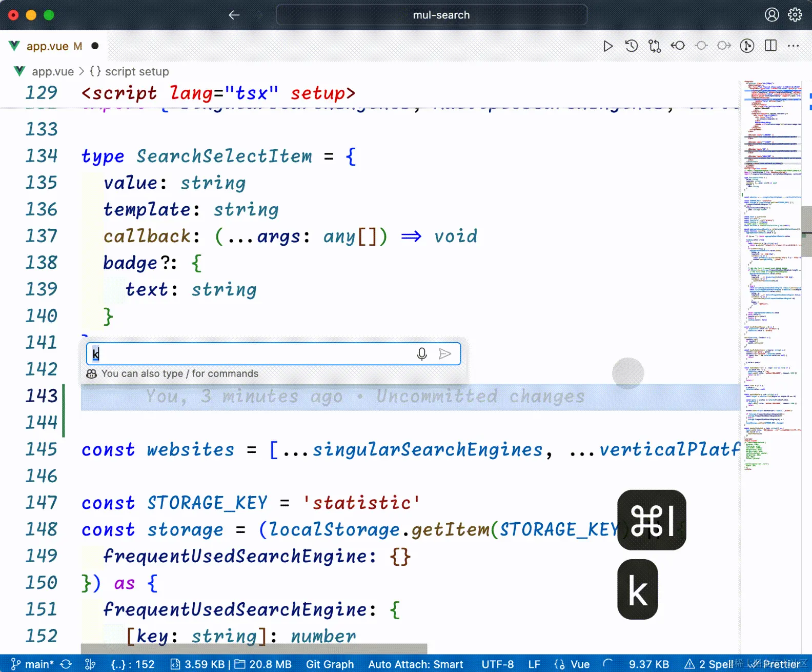Screen dimensions: 812x672
Task: Toggle Auto Attach: Smart setting
Action: click(416, 664)
